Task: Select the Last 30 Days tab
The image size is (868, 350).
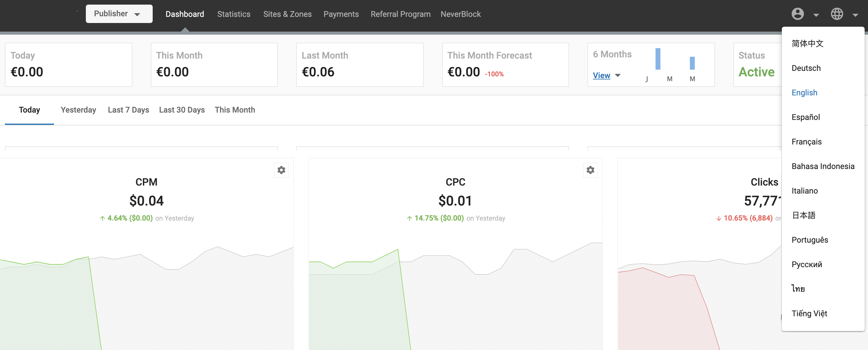Action: (x=182, y=110)
